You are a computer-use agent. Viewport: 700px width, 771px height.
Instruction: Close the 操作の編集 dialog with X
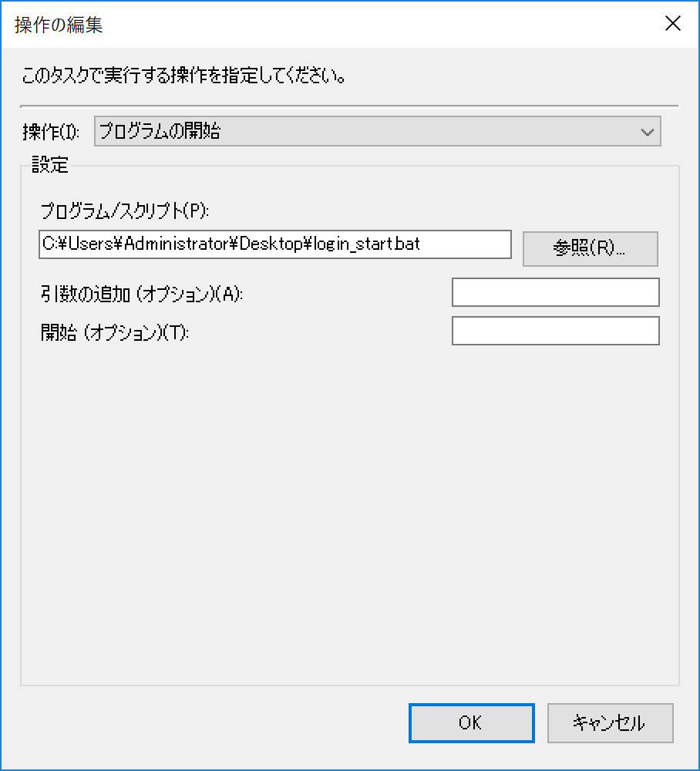click(672, 23)
